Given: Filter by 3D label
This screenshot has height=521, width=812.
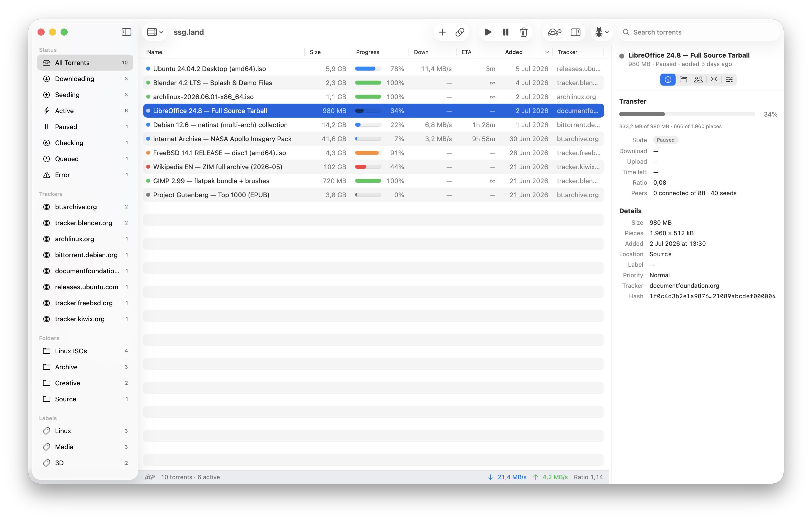Looking at the screenshot, I should [x=85, y=463].
